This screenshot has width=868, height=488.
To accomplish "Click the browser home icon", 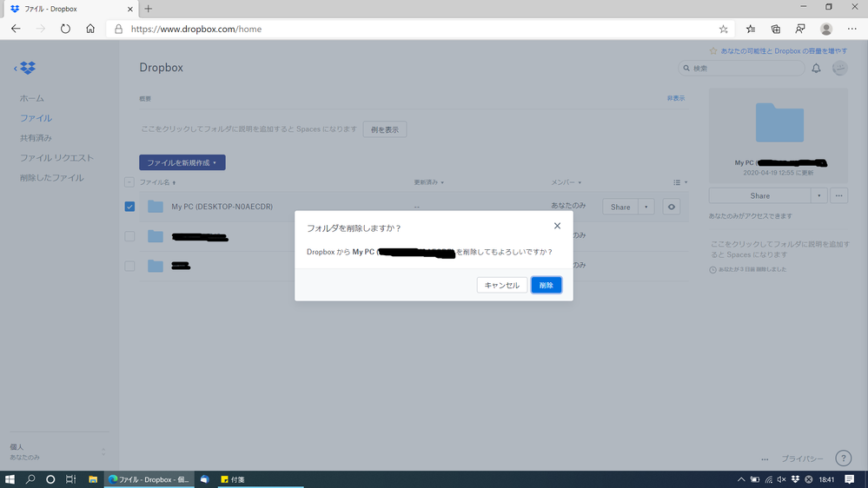I will [x=90, y=29].
